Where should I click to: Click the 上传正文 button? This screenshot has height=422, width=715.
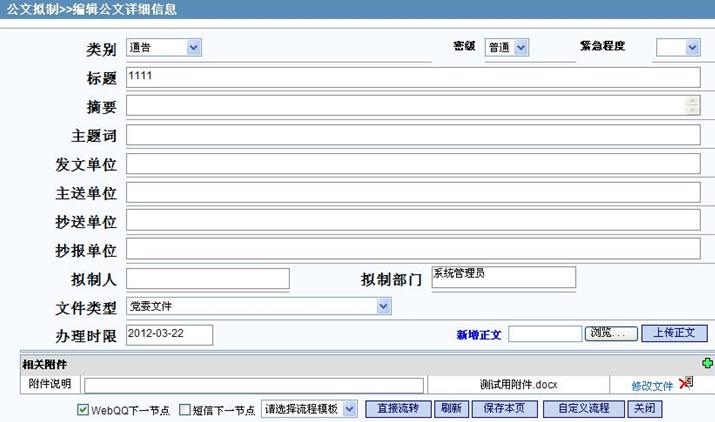click(674, 333)
